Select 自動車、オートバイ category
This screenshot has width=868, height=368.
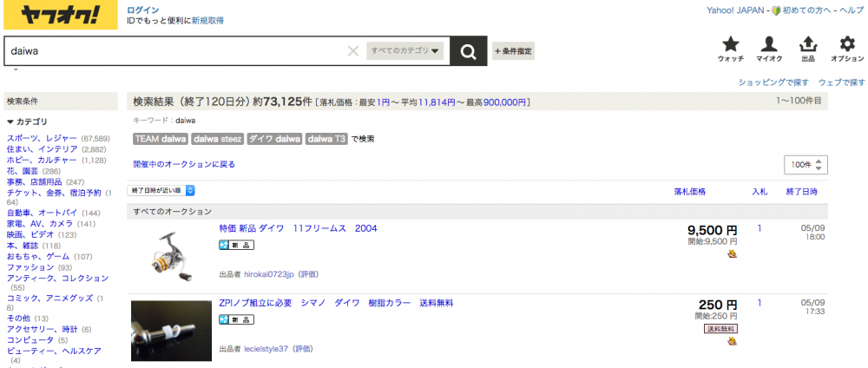42,213
